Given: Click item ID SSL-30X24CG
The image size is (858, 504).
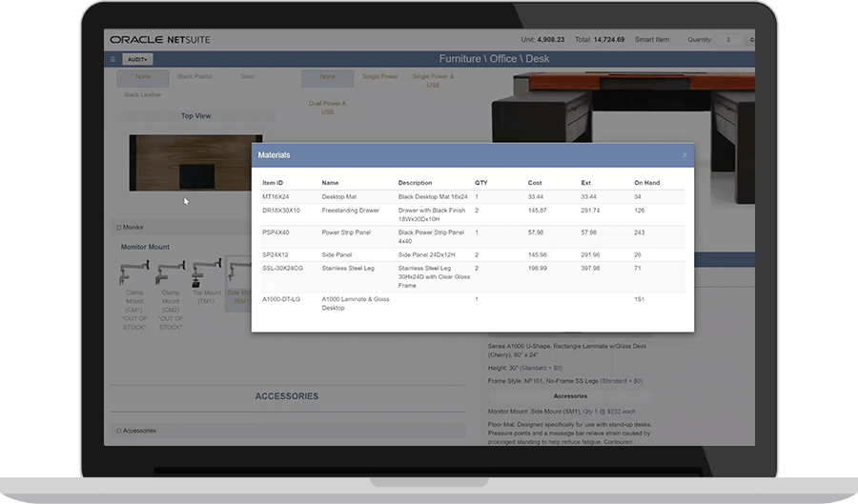Looking at the screenshot, I should pyautogui.click(x=282, y=269).
